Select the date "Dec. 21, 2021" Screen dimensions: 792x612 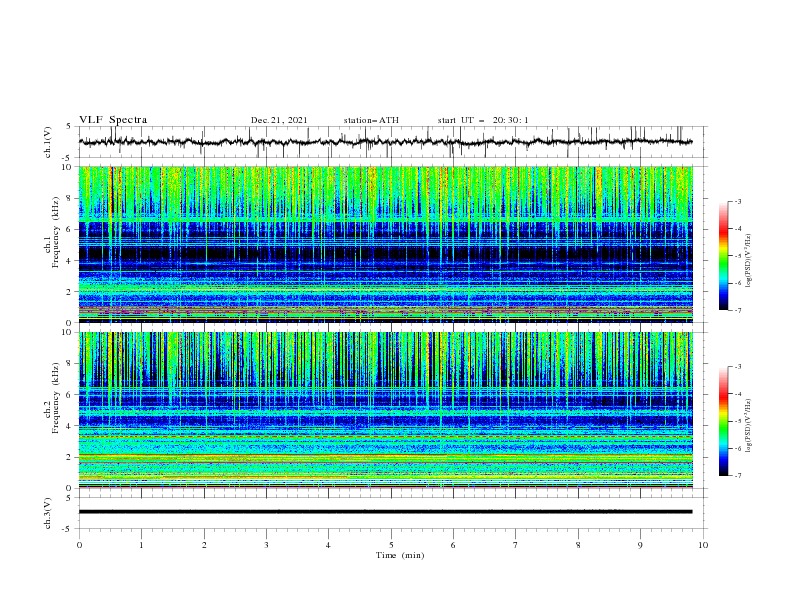coord(279,120)
